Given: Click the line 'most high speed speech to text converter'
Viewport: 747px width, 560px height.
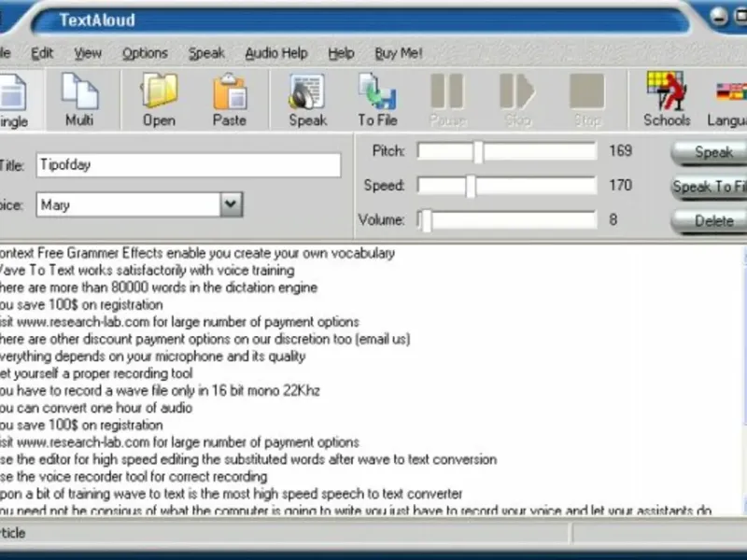Looking at the screenshot, I should [x=231, y=494].
